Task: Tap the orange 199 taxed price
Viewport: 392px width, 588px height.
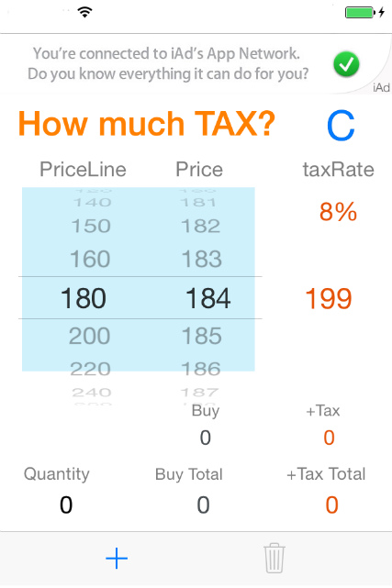Action: coord(329,299)
